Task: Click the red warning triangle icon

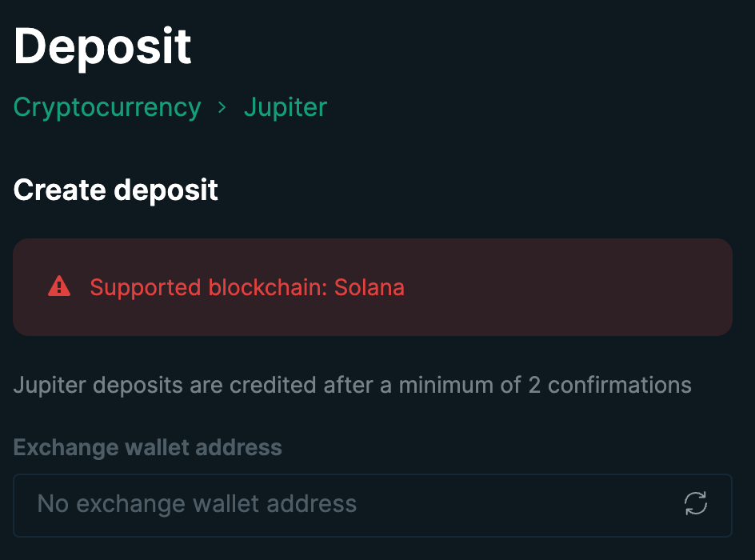Action: 59,286
